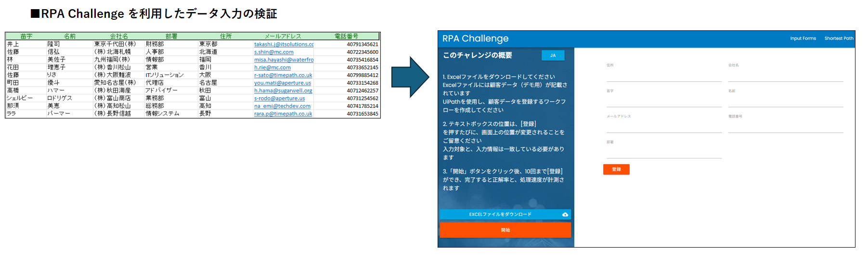868x263 pixels.
Task: Select the cell containing 北海道
Action: pyautogui.click(x=226, y=52)
